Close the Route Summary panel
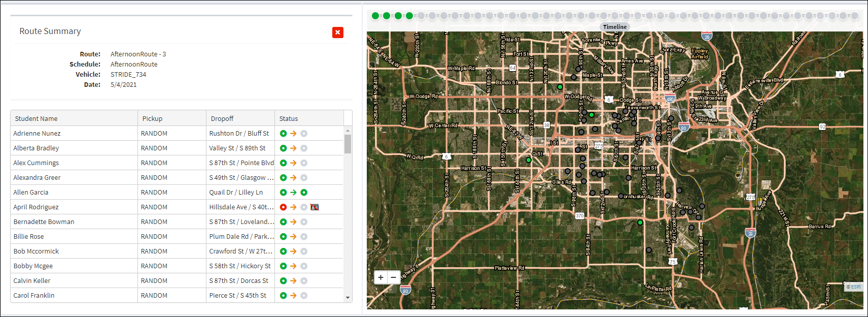 (337, 33)
